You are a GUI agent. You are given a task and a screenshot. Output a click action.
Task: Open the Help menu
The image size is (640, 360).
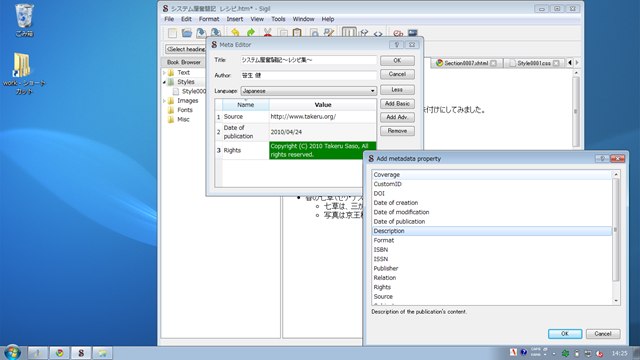pyautogui.click(x=328, y=19)
